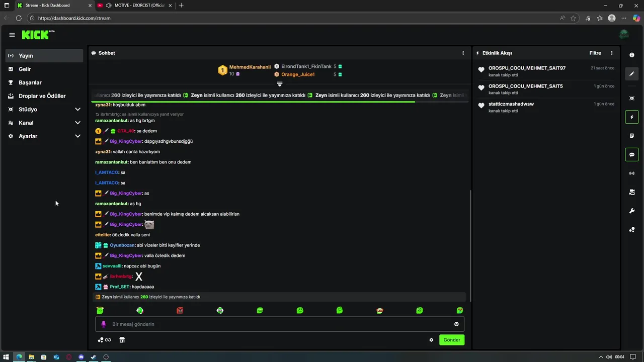Image resolution: width=644 pixels, height=362 pixels.
Task: Expand the Kanal sidebar section
Action: click(x=44, y=123)
